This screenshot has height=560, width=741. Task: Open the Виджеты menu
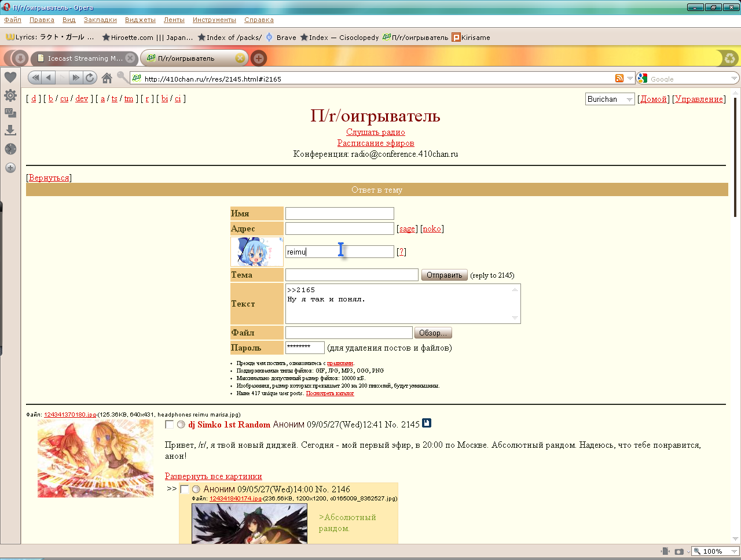coord(140,20)
